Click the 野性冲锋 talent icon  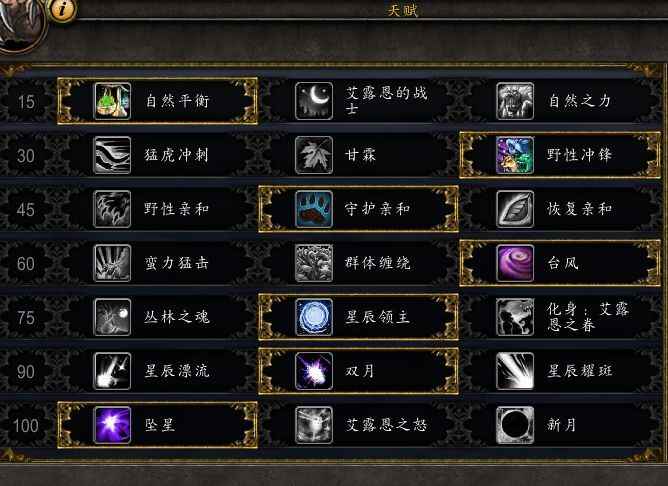[515, 155]
